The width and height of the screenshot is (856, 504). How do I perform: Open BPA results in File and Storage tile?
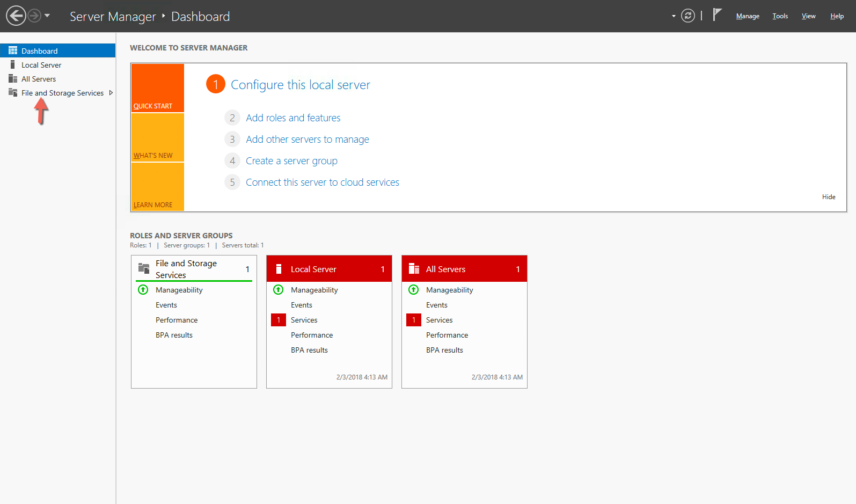(x=174, y=335)
